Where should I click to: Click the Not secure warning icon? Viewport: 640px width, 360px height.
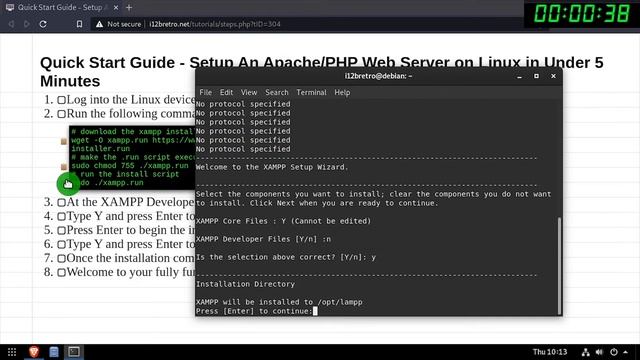click(x=99, y=24)
